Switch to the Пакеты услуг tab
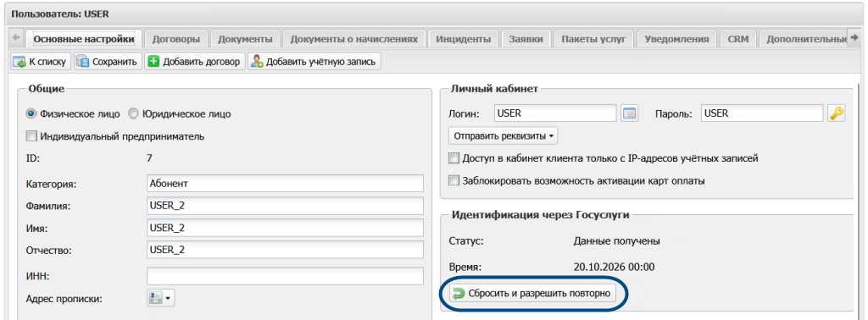Viewport: 868px width, 320px height. (593, 39)
